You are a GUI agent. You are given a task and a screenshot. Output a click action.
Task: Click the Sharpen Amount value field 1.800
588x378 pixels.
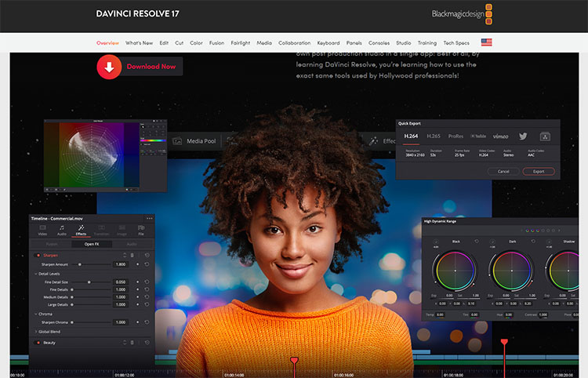pos(121,264)
